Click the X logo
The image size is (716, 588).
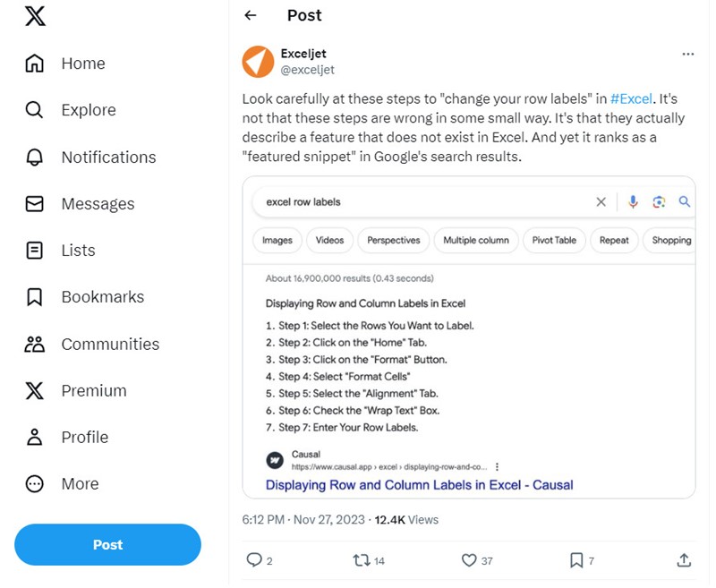(x=34, y=16)
